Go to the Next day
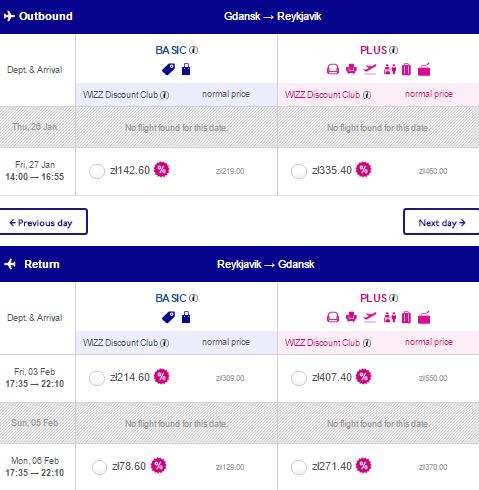Viewport: 479px width, 490px height. click(441, 222)
